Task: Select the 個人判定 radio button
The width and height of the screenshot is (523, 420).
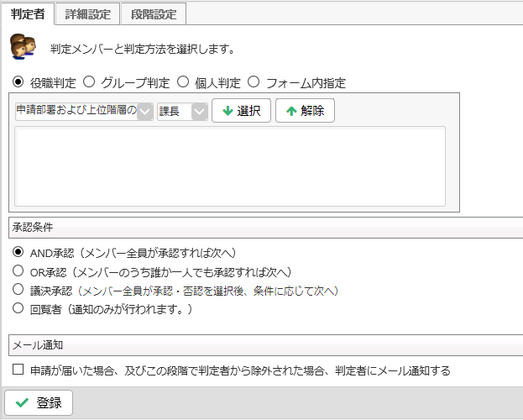Action: [183, 81]
